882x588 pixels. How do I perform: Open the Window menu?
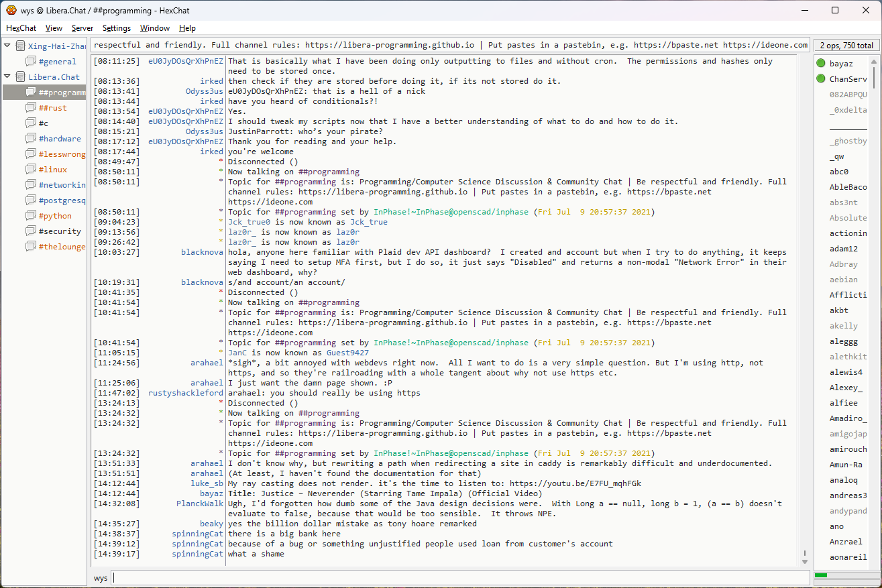154,28
